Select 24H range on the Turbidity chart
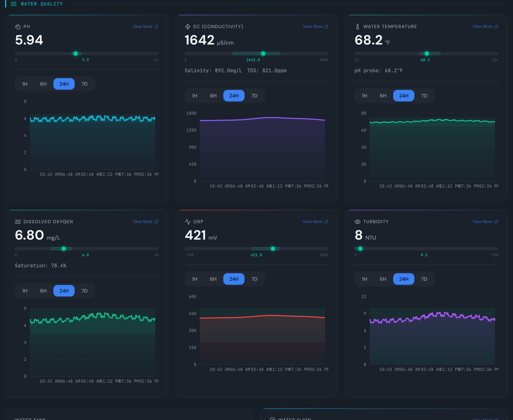This screenshot has height=420, width=513. point(403,279)
